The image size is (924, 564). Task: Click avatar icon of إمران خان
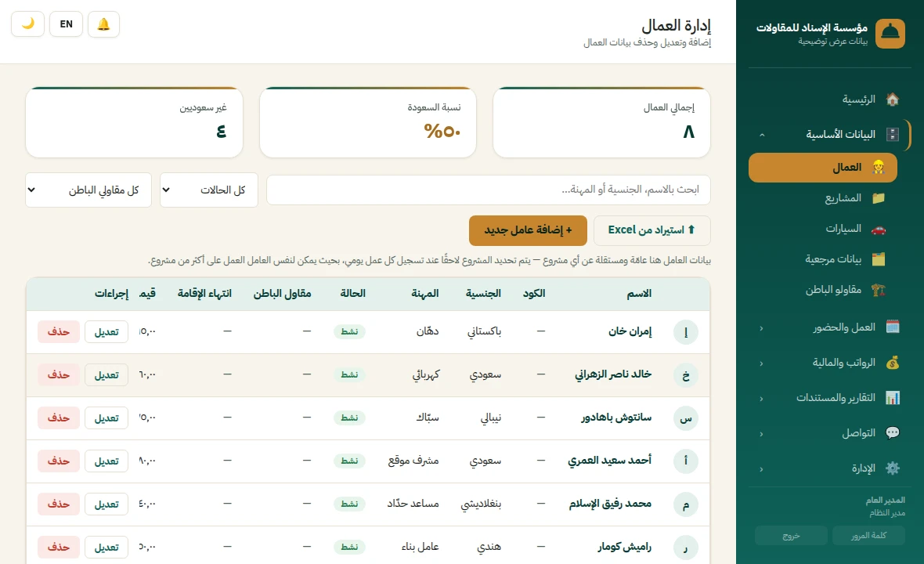pyautogui.click(x=685, y=332)
